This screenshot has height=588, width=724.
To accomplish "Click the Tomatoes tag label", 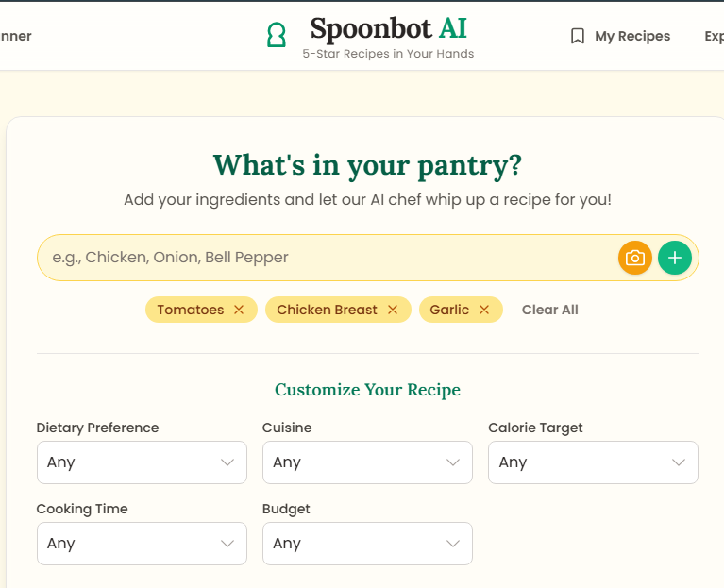I will (191, 310).
